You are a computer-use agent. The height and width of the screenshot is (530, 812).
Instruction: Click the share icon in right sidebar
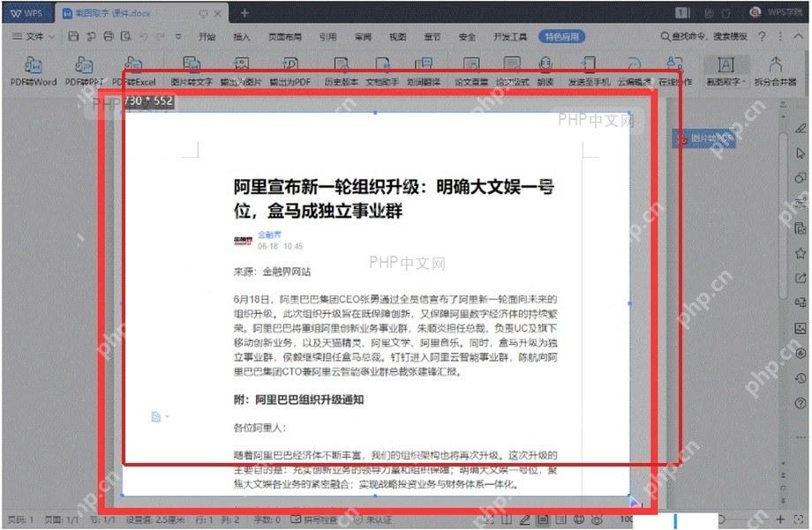point(801,278)
